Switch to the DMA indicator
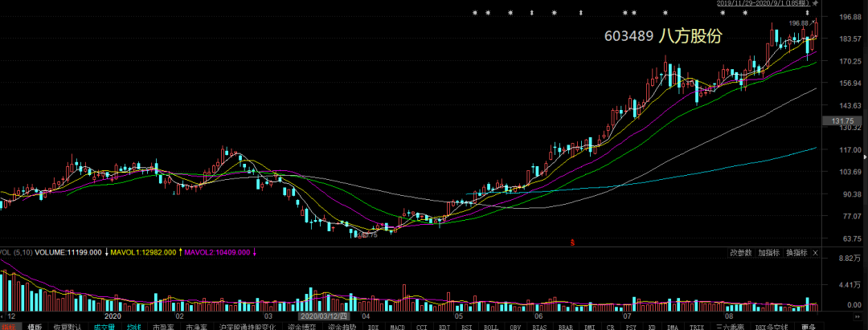 click(x=673, y=327)
